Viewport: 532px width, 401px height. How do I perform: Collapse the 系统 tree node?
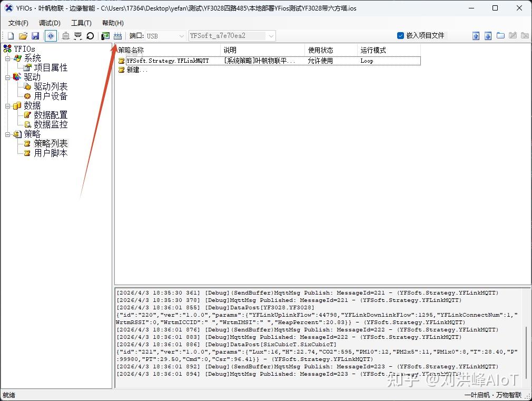[7, 58]
